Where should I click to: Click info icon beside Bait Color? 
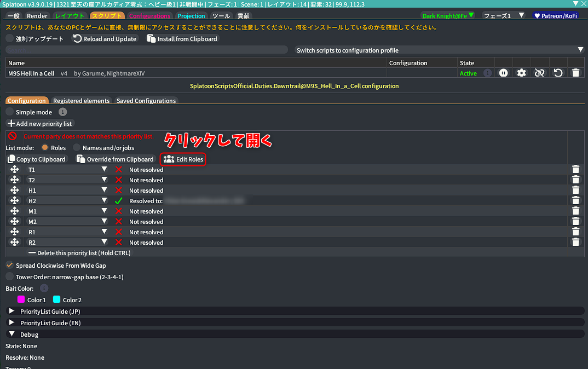[x=44, y=288]
